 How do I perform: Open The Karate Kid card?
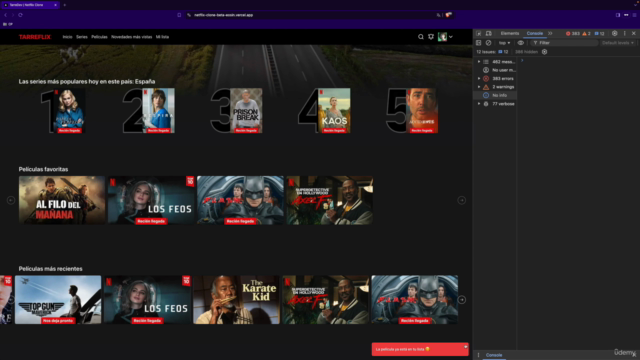pos(236,300)
